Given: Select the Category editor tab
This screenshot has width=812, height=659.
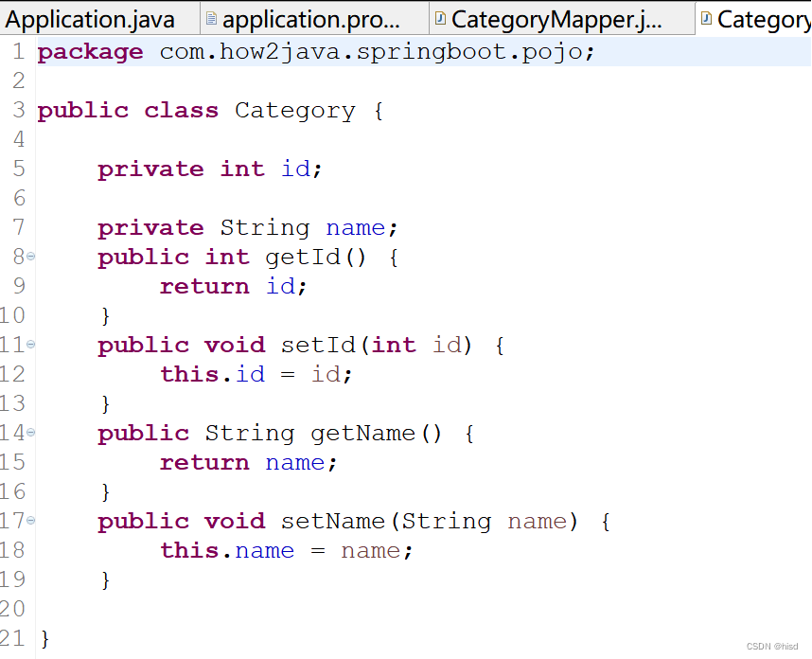Looking at the screenshot, I should tap(762, 17).
